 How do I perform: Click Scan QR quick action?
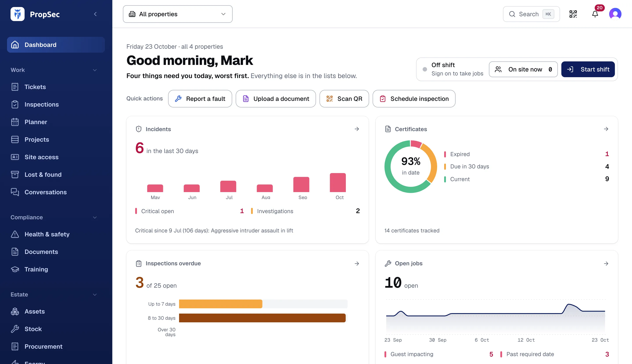(344, 99)
